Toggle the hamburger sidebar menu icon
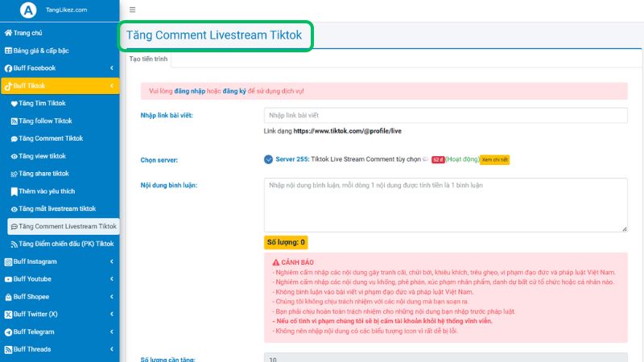This screenshot has width=644, height=362. click(132, 10)
